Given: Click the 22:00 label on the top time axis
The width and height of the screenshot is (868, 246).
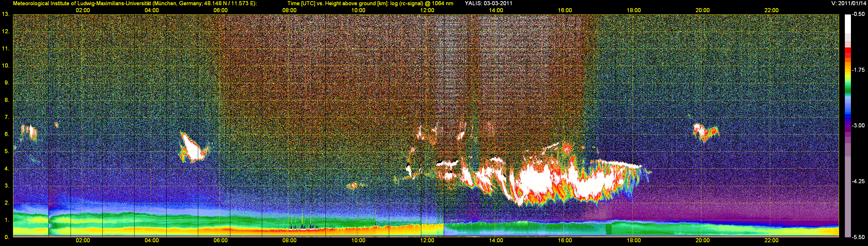Looking at the screenshot, I should 771,10.
